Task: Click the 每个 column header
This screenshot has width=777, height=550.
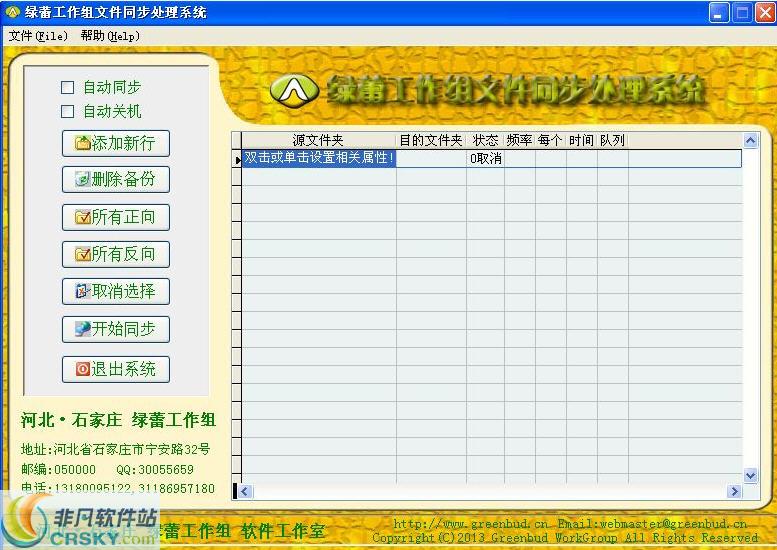Action: coord(551,140)
